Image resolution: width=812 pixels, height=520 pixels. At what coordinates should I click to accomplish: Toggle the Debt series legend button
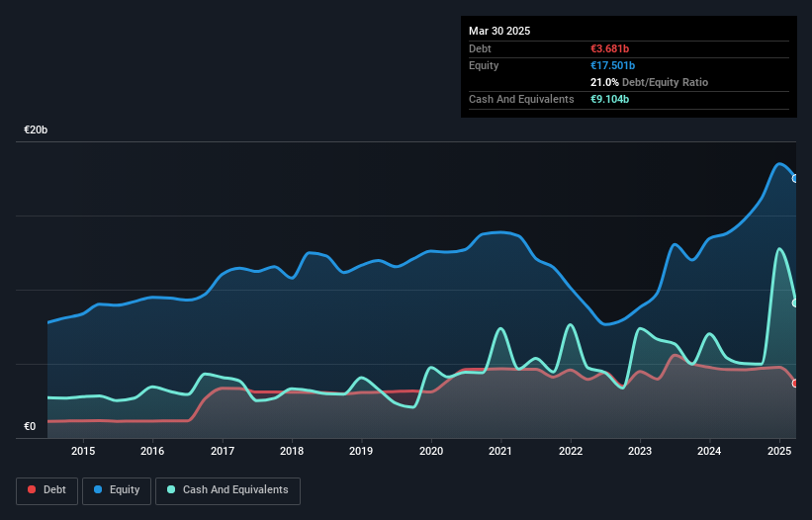coord(47,490)
